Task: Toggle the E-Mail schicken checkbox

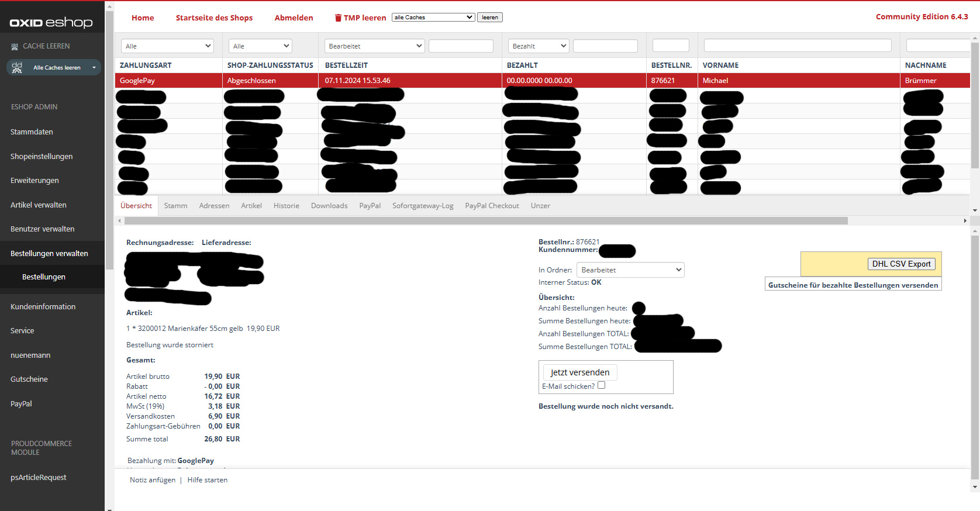Action: [x=601, y=385]
